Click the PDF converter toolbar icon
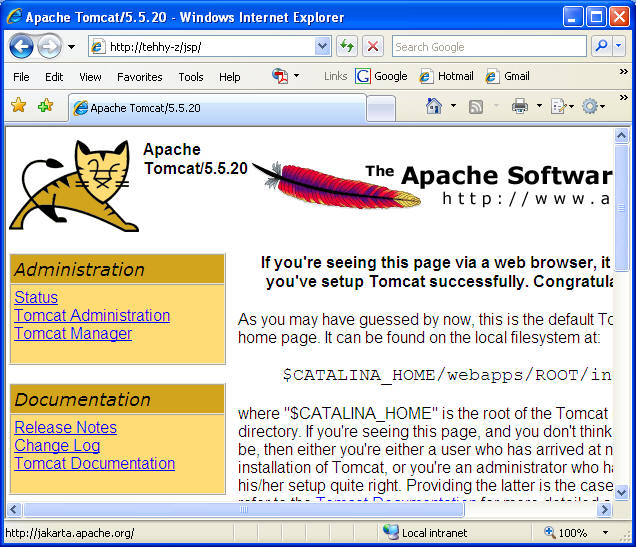Image resolution: width=636 pixels, height=547 pixels. [x=280, y=76]
